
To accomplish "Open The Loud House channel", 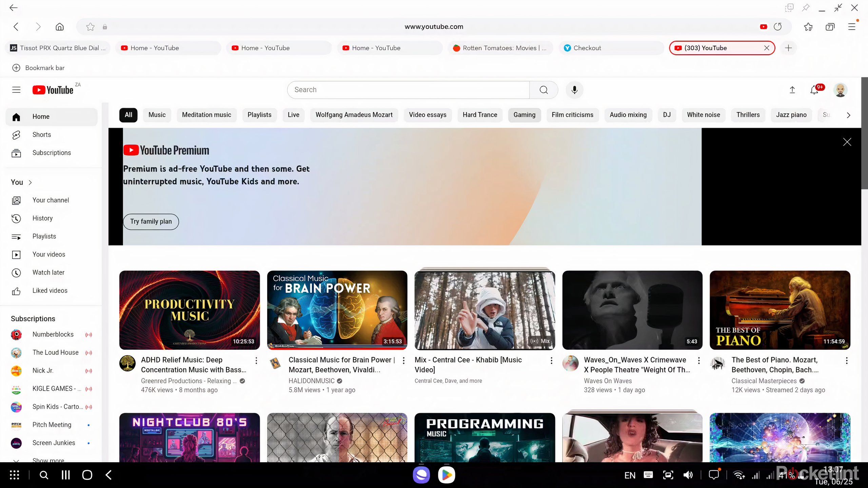I will 52,353.
